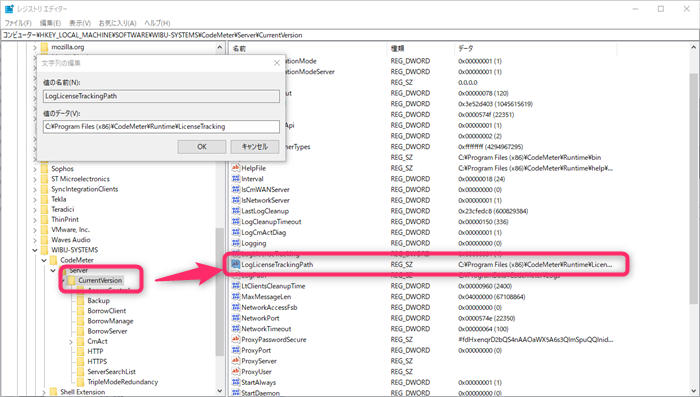Viewport: 700px width, 397px height.
Task: Click the LtClientsCleanupTime value icon
Action: 236,286
